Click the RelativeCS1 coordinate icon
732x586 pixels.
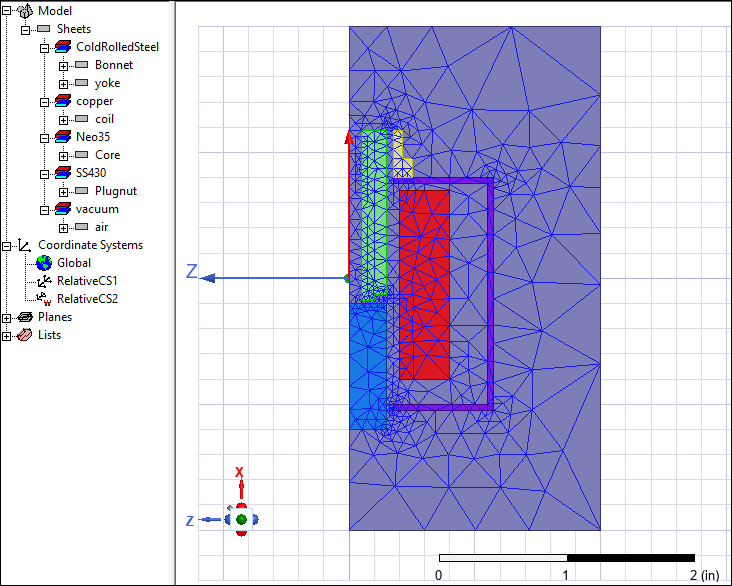[x=44, y=281]
